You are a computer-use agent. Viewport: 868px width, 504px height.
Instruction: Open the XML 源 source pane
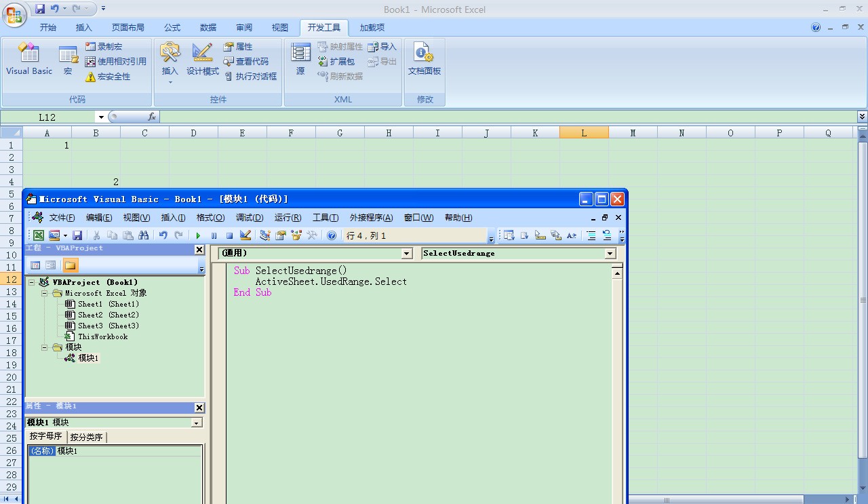pyautogui.click(x=300, y=60)
